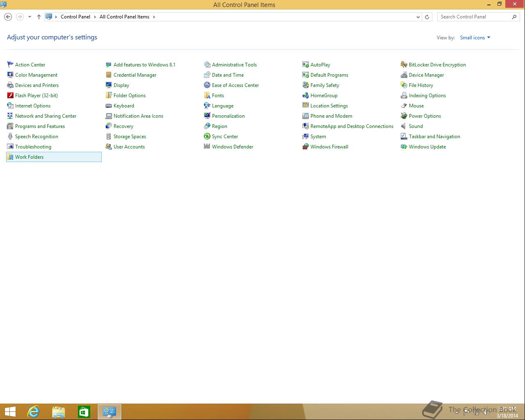Open the Action Center flag icon

click(10, 64)
